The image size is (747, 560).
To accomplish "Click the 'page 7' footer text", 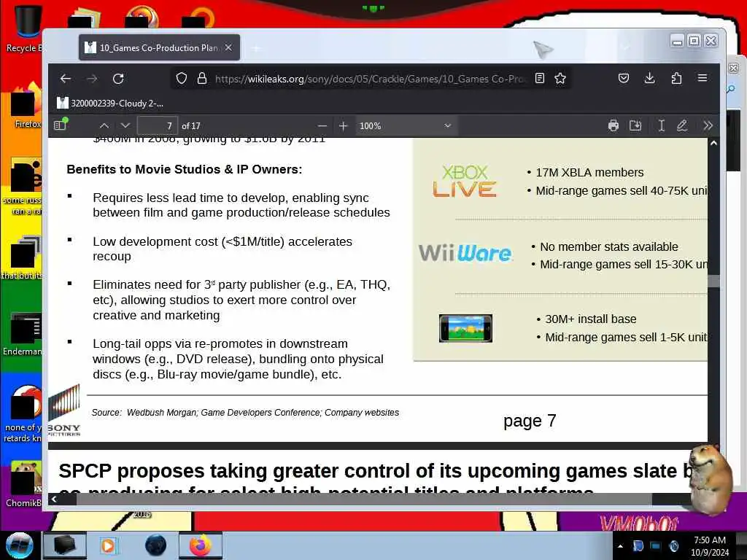I will coord(530,421).
